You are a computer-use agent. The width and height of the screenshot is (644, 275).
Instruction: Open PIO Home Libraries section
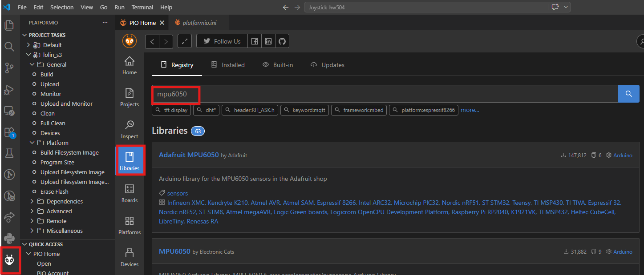(130, 161)
